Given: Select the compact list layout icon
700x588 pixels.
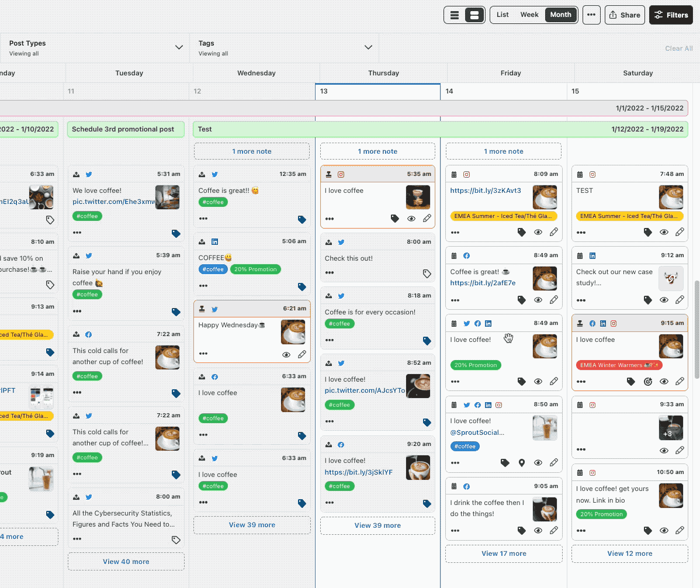Looking at the screenshot, I should 455,14.
